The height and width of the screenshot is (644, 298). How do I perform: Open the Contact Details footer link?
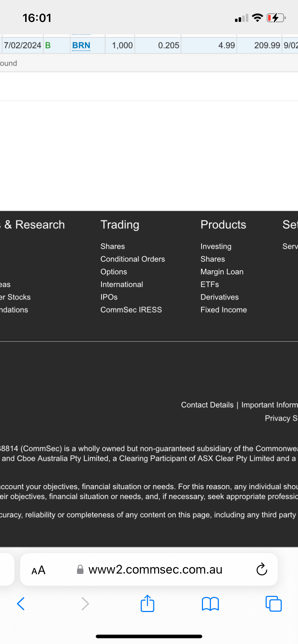(x=207, y=405)
